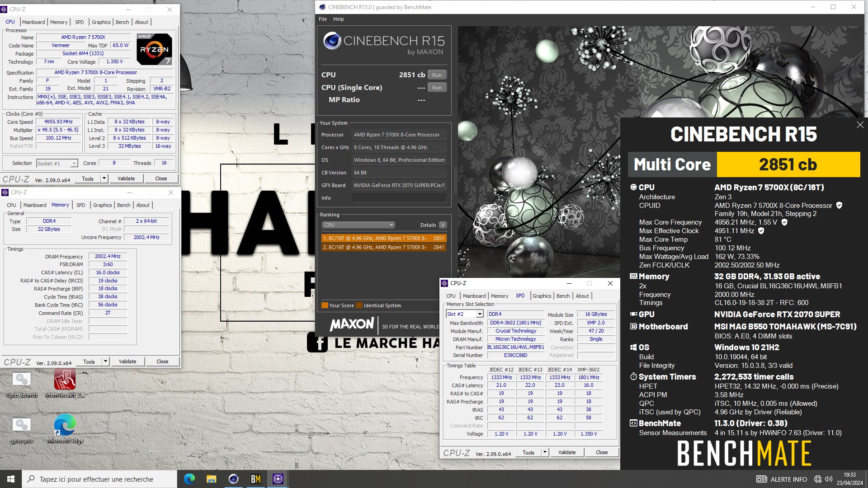Screen dimensions: 868x488
Task: Run the CPU Single Core test
Action: [x=437, y=88]
